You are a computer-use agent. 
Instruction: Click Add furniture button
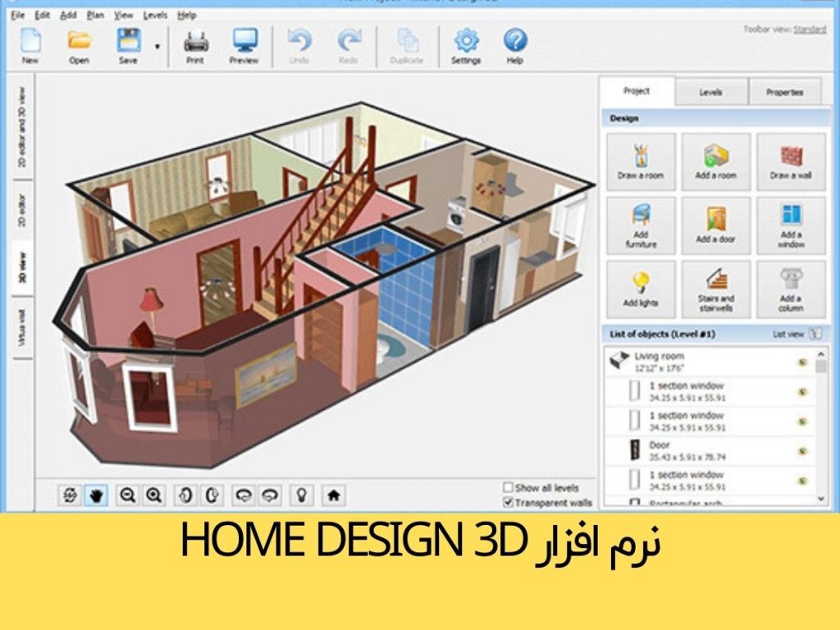click(641, 226)
